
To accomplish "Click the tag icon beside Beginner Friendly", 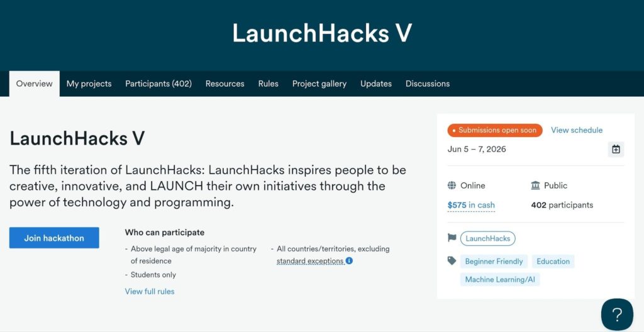I will click(452, 260).
